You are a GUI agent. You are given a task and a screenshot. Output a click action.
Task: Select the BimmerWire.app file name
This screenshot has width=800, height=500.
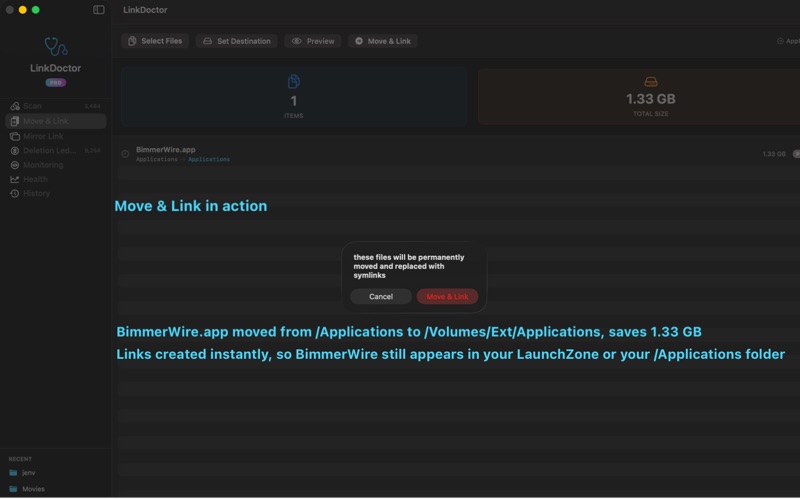pyautogui.click(x=165, y=149)
